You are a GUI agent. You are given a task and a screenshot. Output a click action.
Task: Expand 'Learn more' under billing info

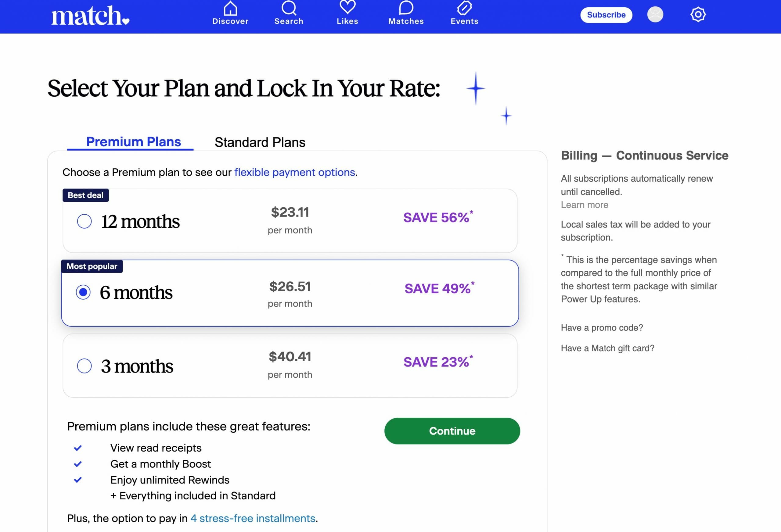pyautogui.click(x=585, y=205)
